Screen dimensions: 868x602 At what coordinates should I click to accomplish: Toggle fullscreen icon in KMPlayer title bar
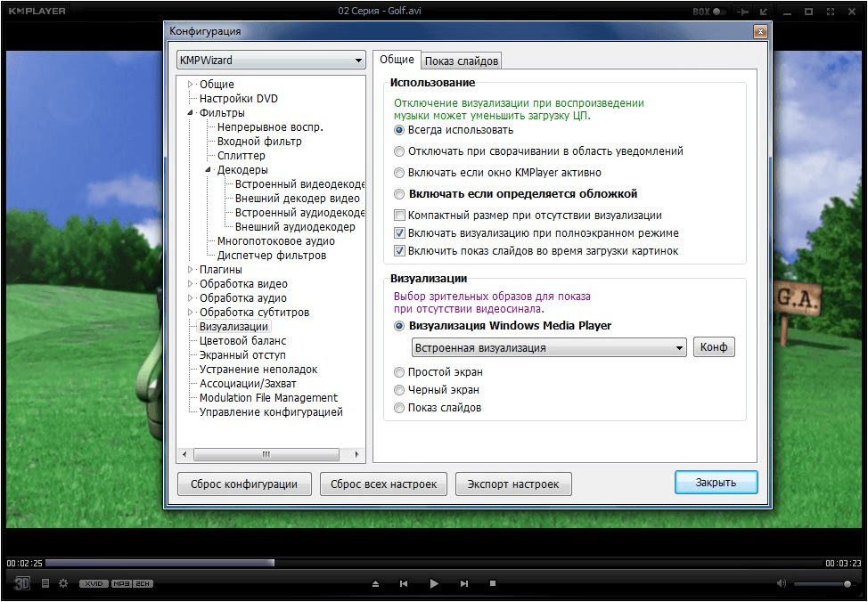point(831,11)
